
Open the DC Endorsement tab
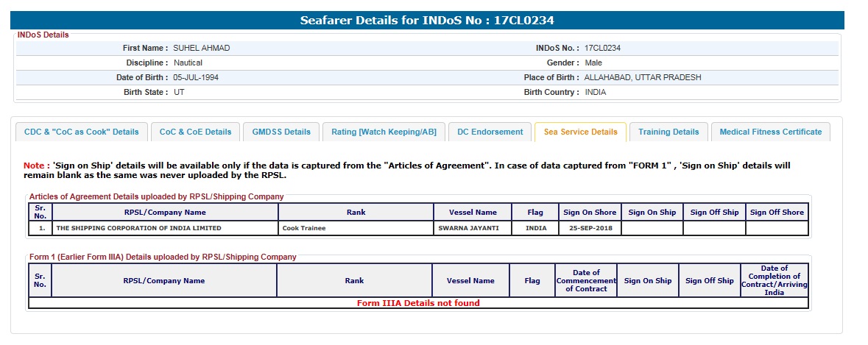point(490,132)
